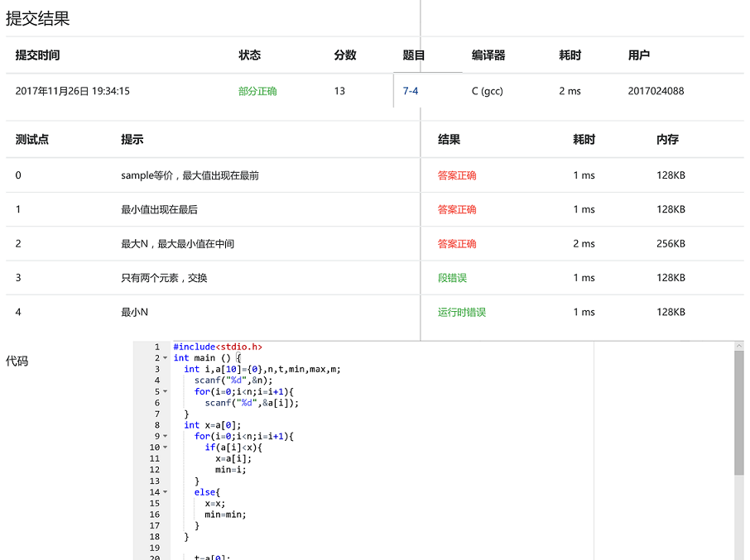Click the 答案正确 result for test point 0
Screen dimensions: 750x560
tap(457, 175)
